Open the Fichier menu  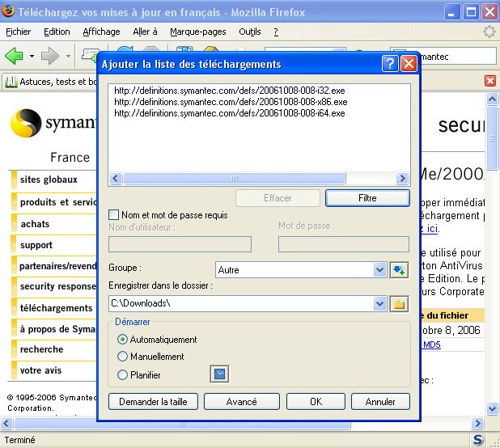[18, 32]
